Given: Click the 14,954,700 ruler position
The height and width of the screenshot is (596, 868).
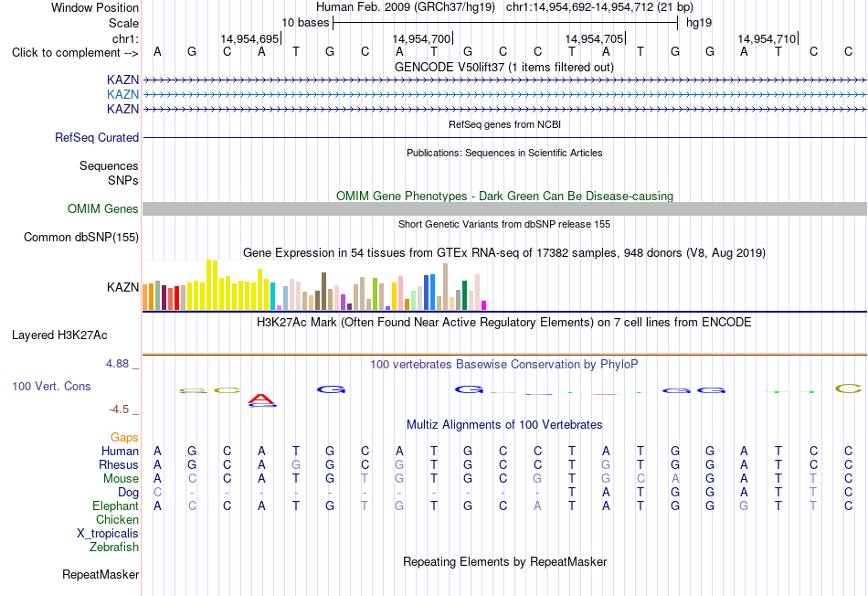Looking at the screenshot, I should [421, 38].
